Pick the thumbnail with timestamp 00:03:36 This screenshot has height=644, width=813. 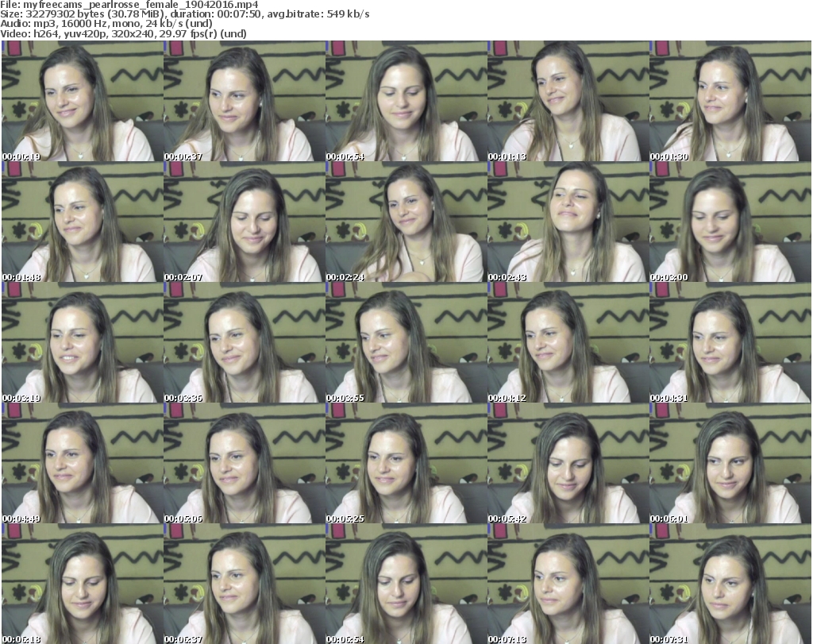pyautogui.click(x=245, y=343)
